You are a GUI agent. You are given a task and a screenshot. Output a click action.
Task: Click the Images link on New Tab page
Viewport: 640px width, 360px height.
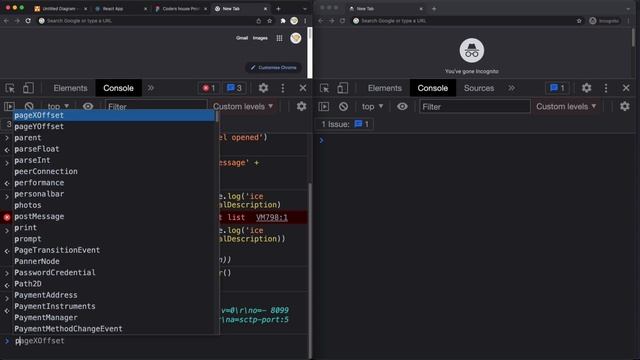[260, 38]
